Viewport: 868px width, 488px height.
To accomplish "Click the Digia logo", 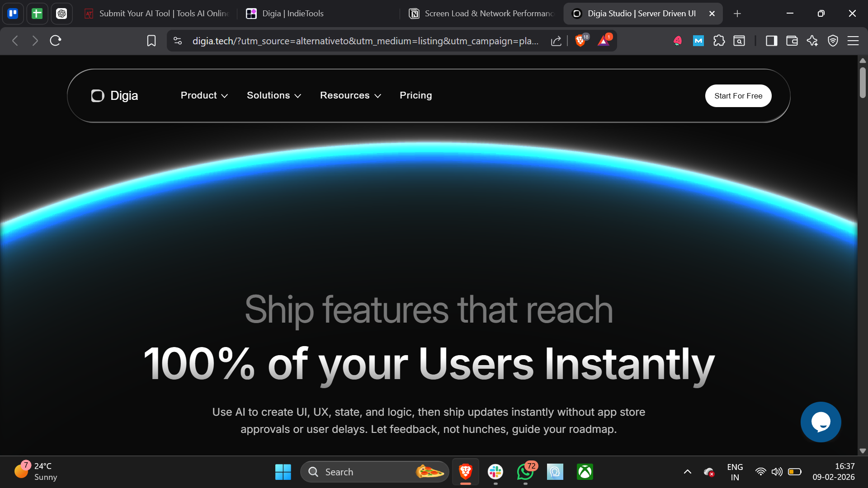I will 114,95.
